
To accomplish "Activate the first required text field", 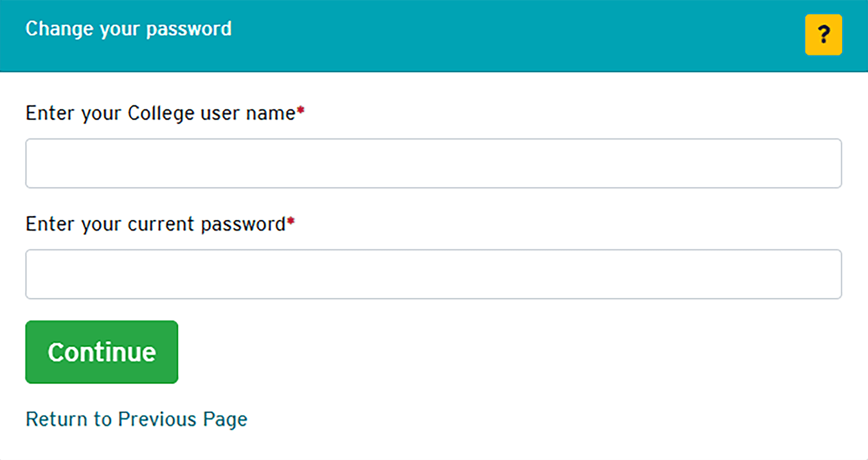I will click(x=433, y=163).
